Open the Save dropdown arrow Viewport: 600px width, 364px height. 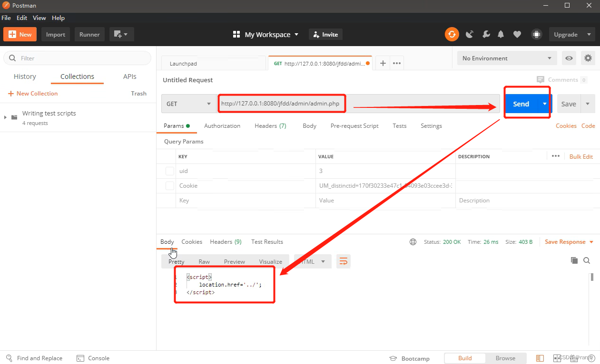(x=588, y=104)
